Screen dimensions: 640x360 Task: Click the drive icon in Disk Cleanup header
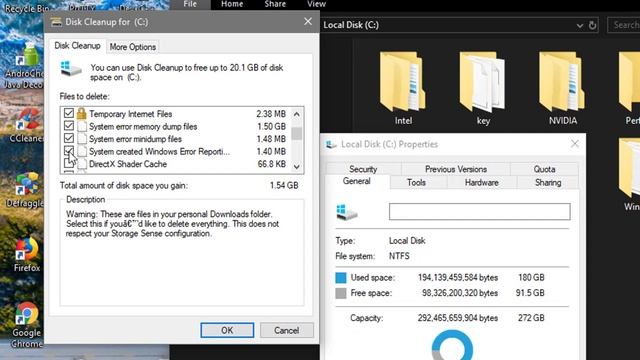coord(71,69)
